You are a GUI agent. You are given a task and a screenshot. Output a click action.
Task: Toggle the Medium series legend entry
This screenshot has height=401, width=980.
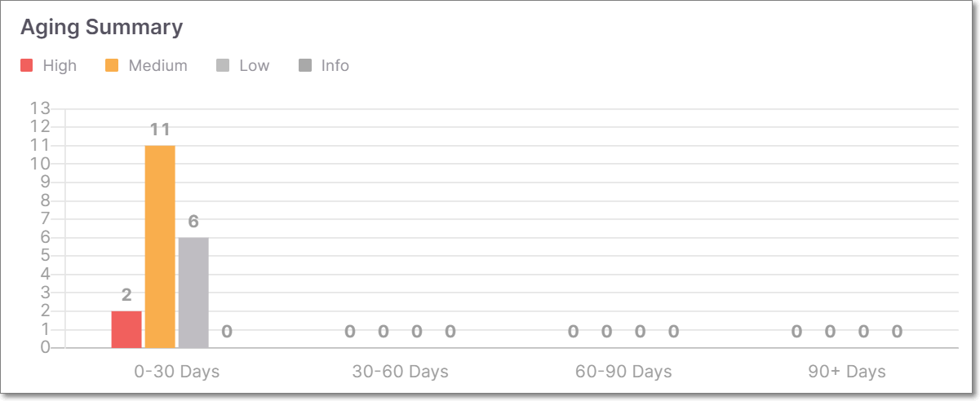point(146,66)
